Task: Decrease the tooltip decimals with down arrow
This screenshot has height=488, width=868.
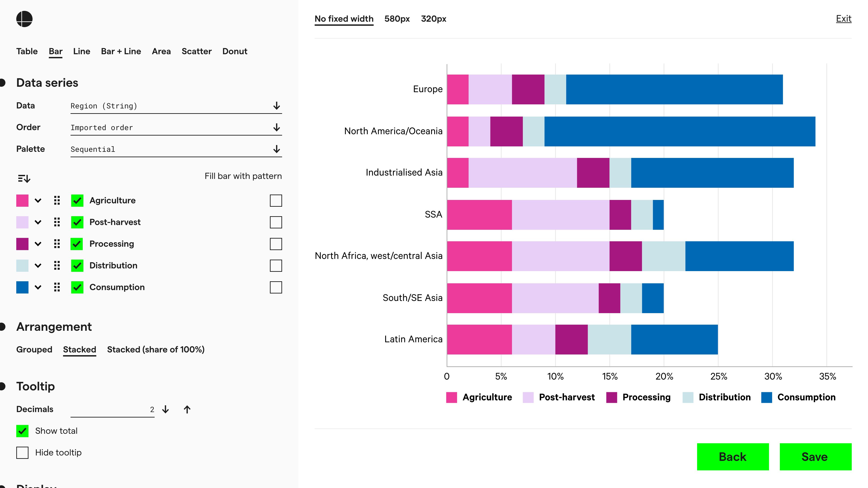Action: pos(165,409)
